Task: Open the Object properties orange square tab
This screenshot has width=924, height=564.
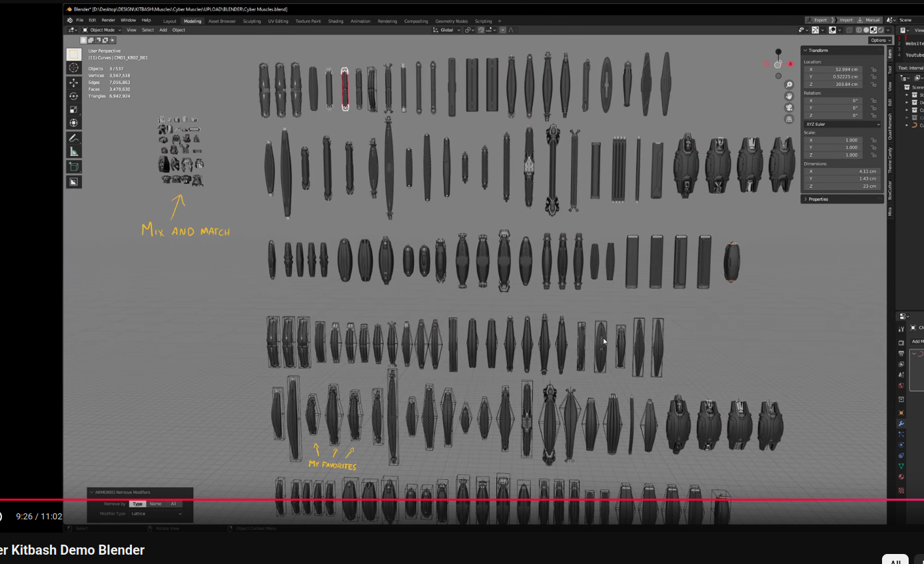Action: pyautogui.click(x=901, y=413)
